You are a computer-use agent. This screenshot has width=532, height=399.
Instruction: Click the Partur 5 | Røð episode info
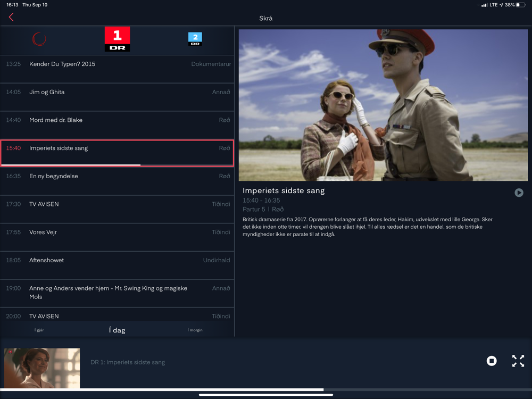(x=263, y=209)
